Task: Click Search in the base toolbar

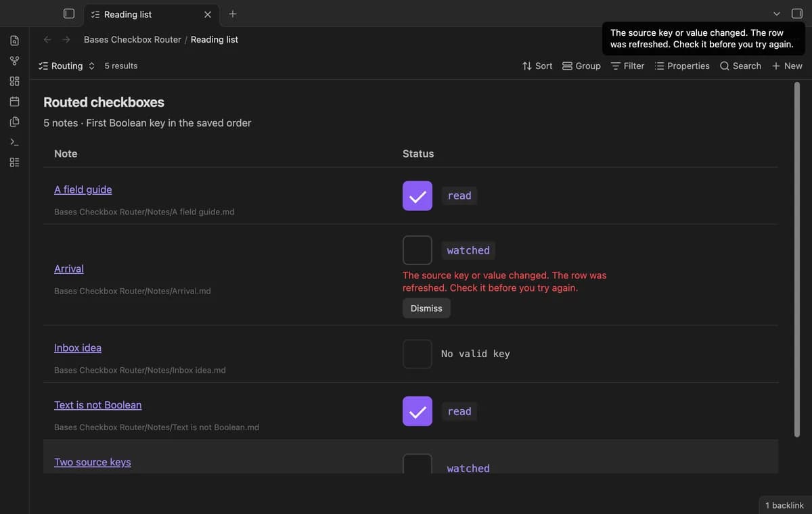Action: tap(740, 66)
